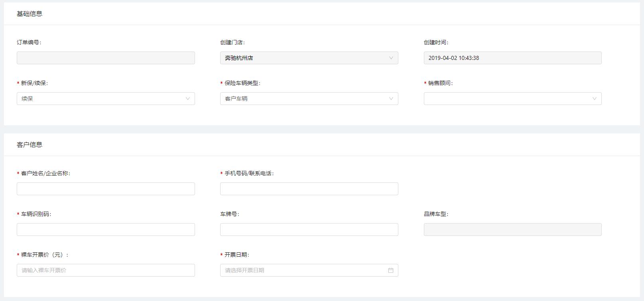This screenshot has height=301, width=644.
Task: Click the 车牌号 label
Action: pyautogui.click(x=230, y=214)
